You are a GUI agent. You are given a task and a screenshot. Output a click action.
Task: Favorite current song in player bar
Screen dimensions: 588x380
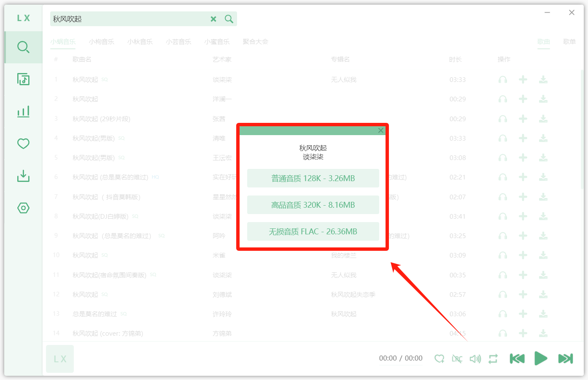[x=439, y=359]
